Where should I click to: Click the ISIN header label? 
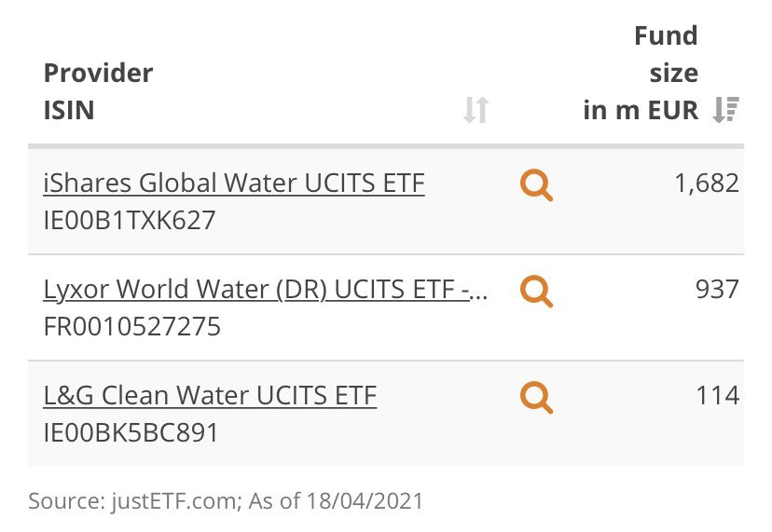tap(69, 111)
